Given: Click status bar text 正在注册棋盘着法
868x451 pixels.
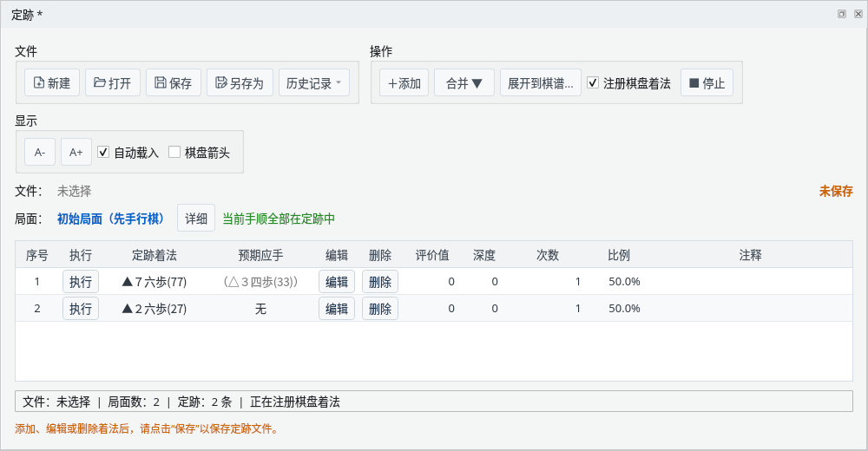Looking at the screenshot, I should [295, 402].
